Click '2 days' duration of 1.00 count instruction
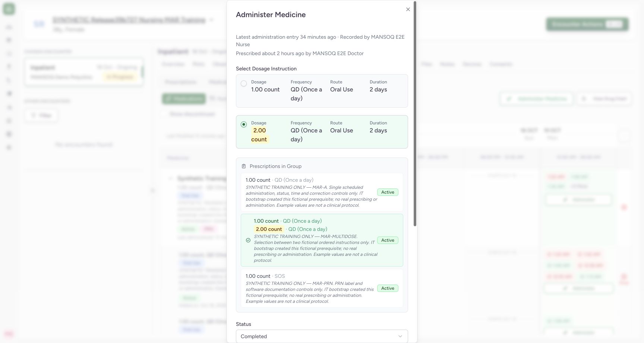The width and height of the screenshot is (644, 343). click(x=378, y=89)
